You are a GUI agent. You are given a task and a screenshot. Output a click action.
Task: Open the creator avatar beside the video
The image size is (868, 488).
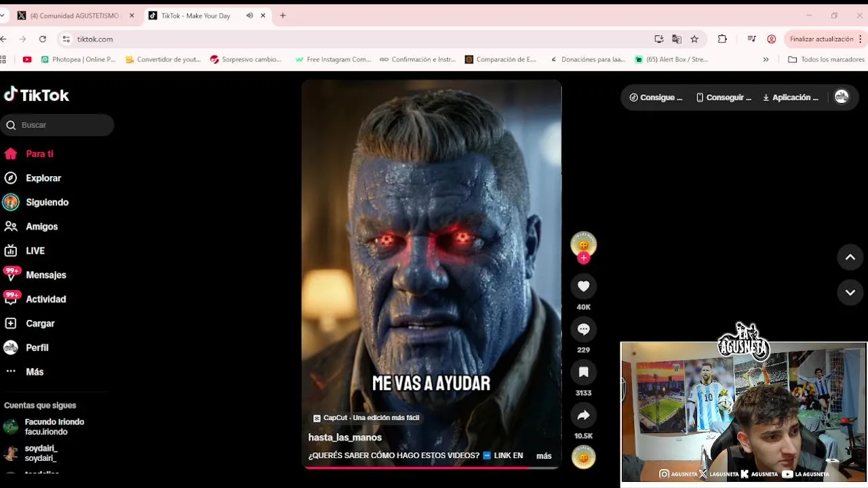click(583, 244)
